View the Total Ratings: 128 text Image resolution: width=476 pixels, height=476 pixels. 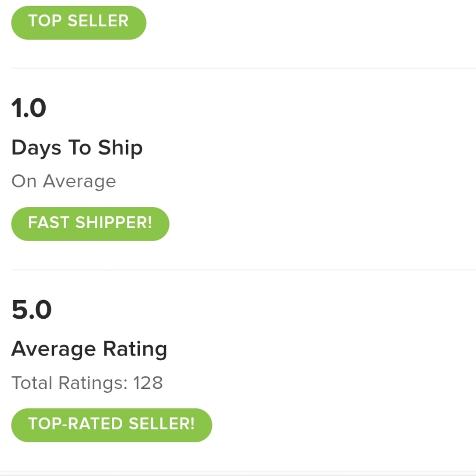[87, 383]
